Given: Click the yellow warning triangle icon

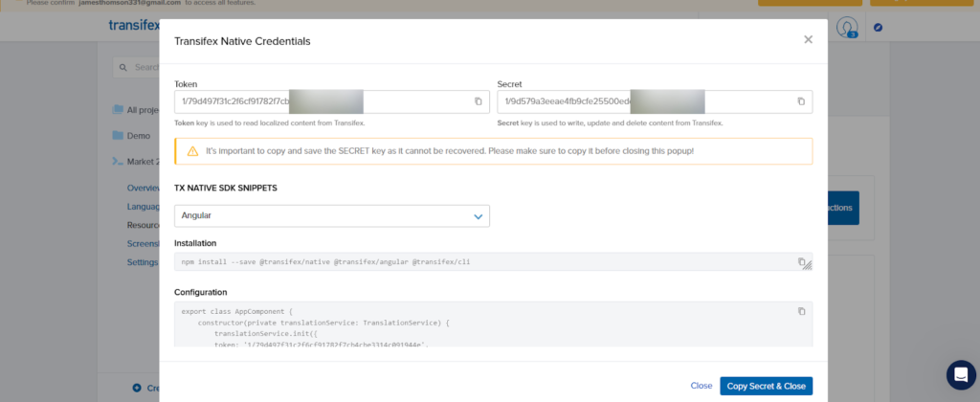Looking at the screenshot, I should (x=192, y=151).
